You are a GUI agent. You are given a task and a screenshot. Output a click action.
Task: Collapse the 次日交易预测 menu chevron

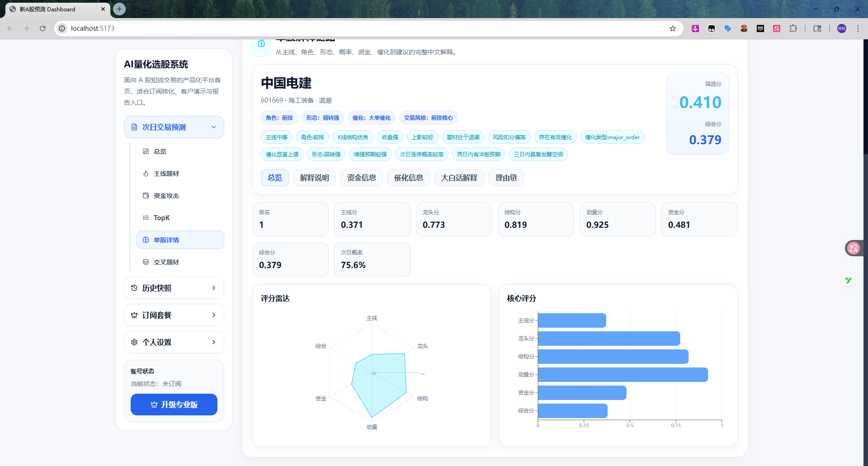tap(214, 127)
